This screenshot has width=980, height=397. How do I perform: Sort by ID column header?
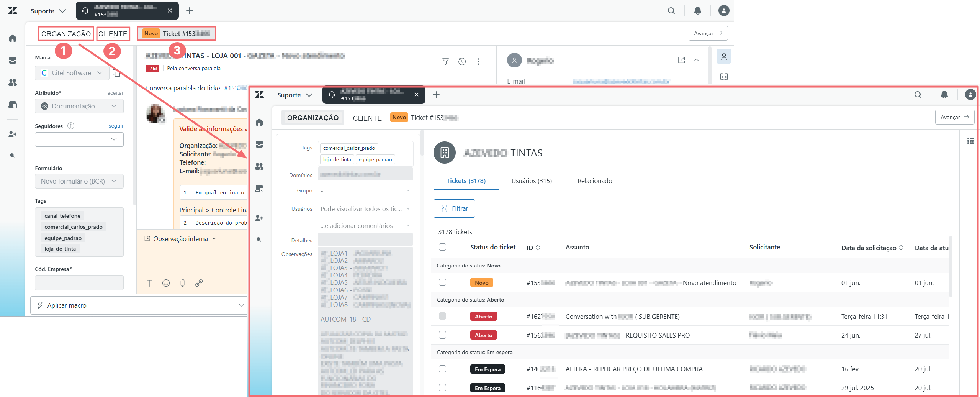pyautogui.click(x=533, y=248)
